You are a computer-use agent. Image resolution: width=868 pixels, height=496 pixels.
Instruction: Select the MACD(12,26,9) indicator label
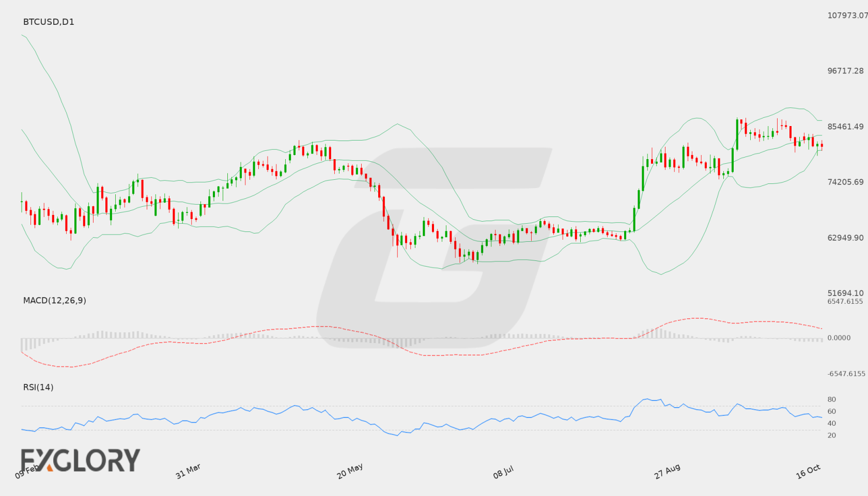point(54,300)
